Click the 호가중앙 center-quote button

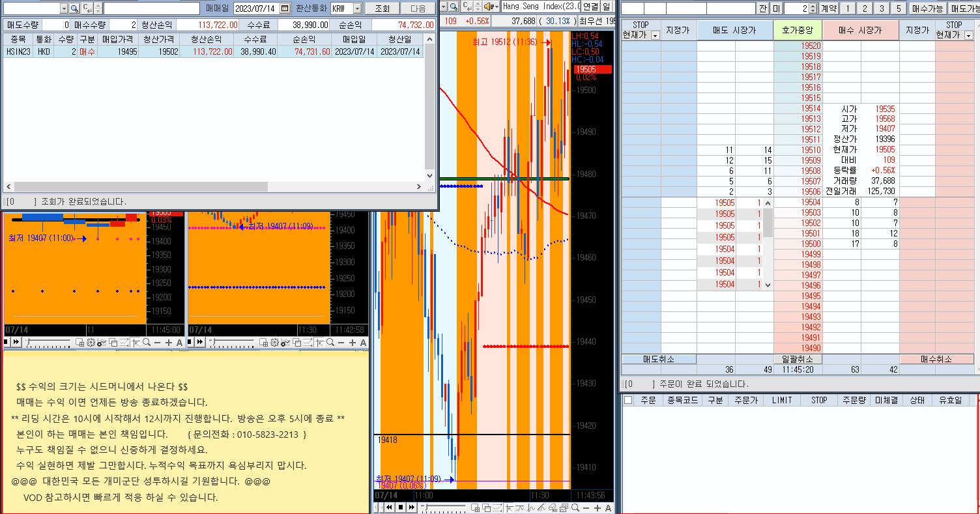pyautogui.click(x=798, y=30)
